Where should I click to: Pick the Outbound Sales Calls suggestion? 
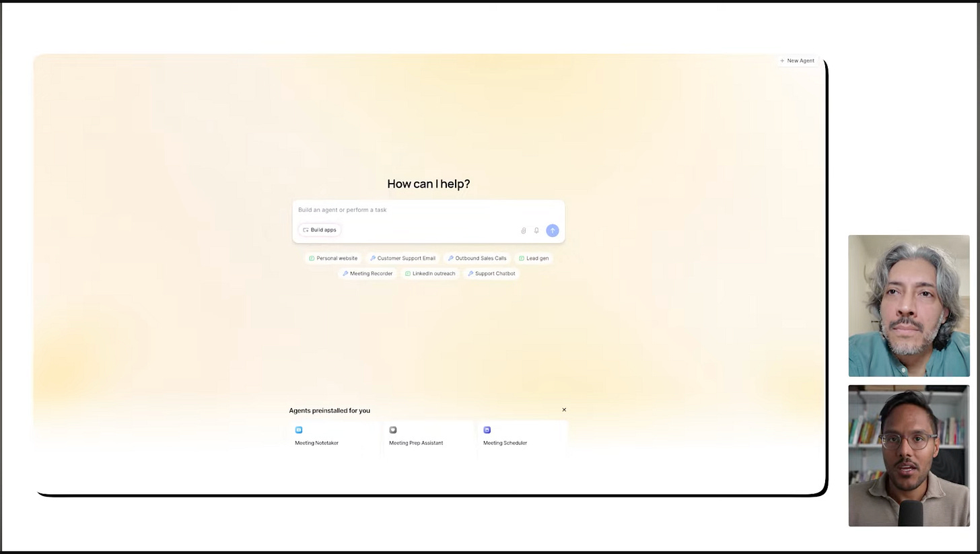click(x=477, y=258)
